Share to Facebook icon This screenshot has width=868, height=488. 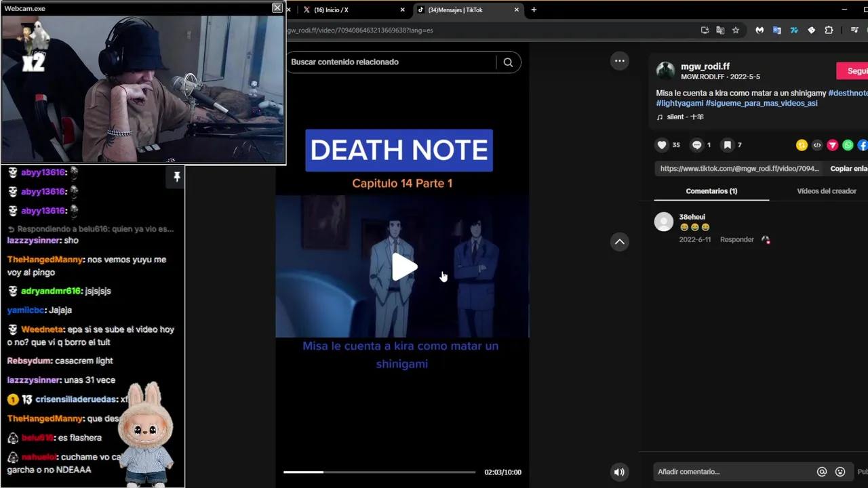coord(863,145)
